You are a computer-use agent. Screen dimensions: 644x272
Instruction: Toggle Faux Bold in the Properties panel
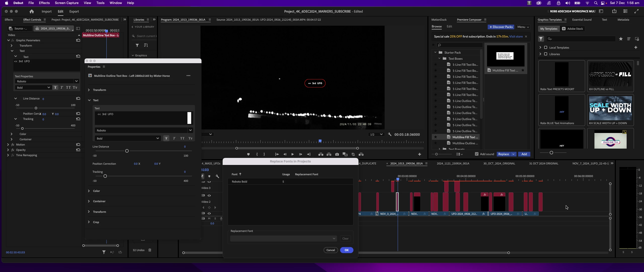tap(166, 138)
